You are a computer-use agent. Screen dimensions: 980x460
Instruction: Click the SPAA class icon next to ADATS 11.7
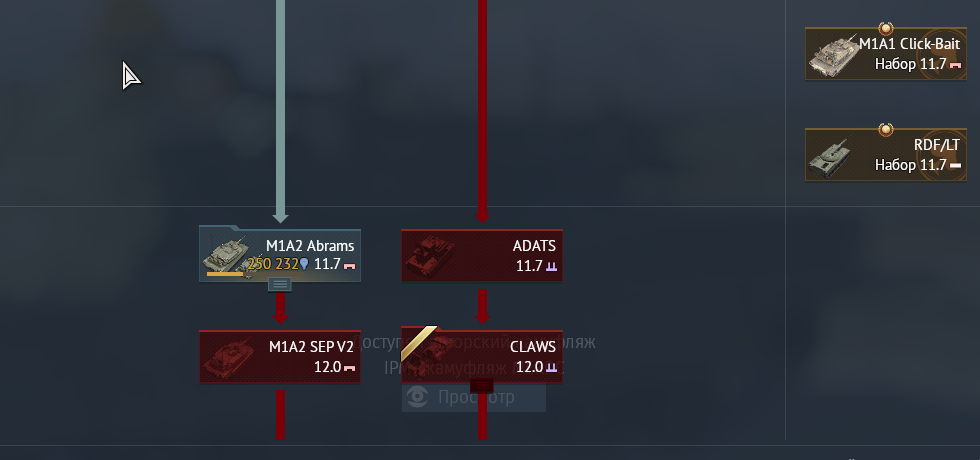[551, 266]
